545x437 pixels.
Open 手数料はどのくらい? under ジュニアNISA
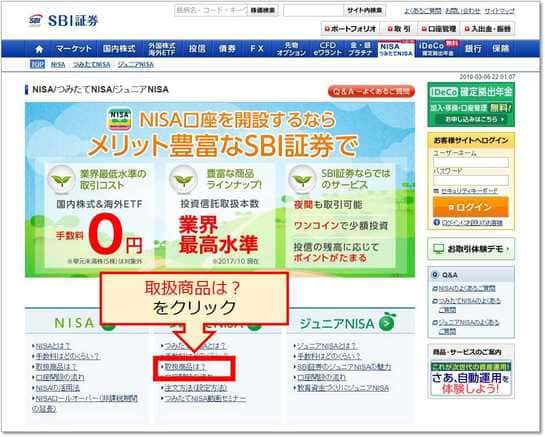coord(329,356)
